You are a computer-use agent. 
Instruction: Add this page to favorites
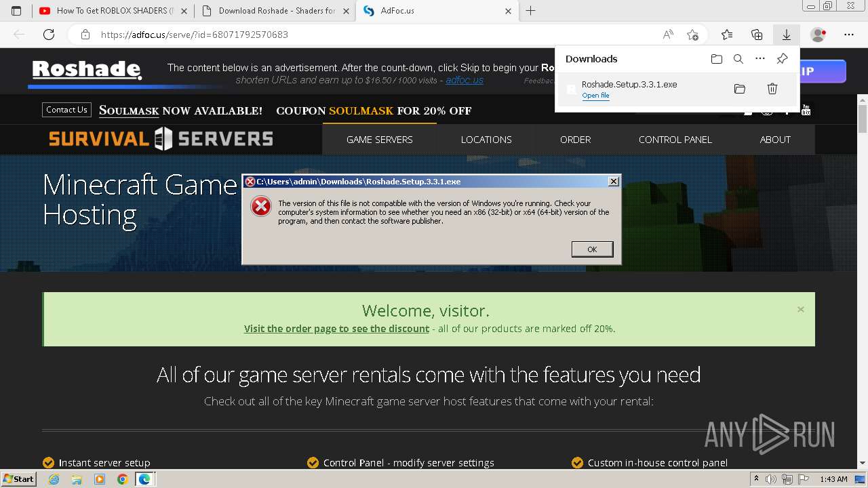coord(692,35)
